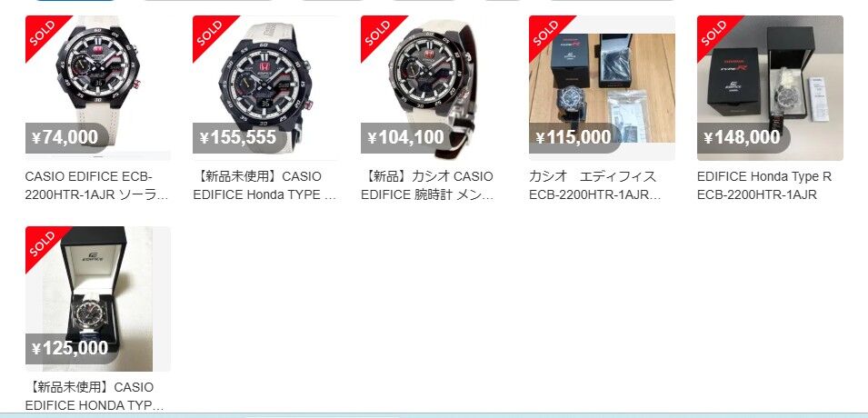
Task: Click the ¥125,000 price label
Action: (71, 348)
